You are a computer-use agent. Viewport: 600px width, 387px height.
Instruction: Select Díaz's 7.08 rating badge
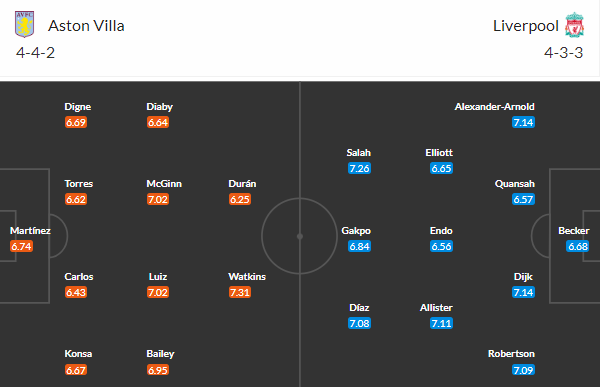(359, 323)
